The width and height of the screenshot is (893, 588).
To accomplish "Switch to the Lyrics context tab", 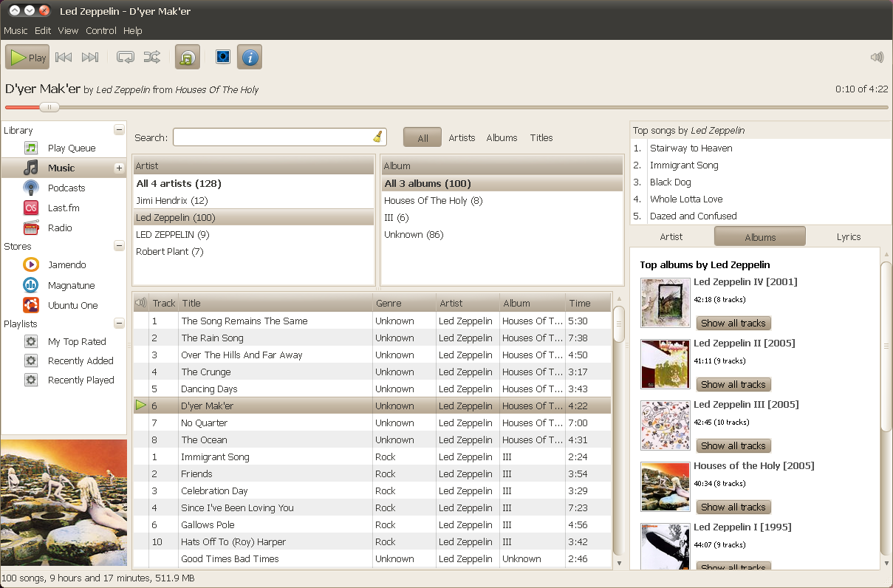I will (849, 236).
